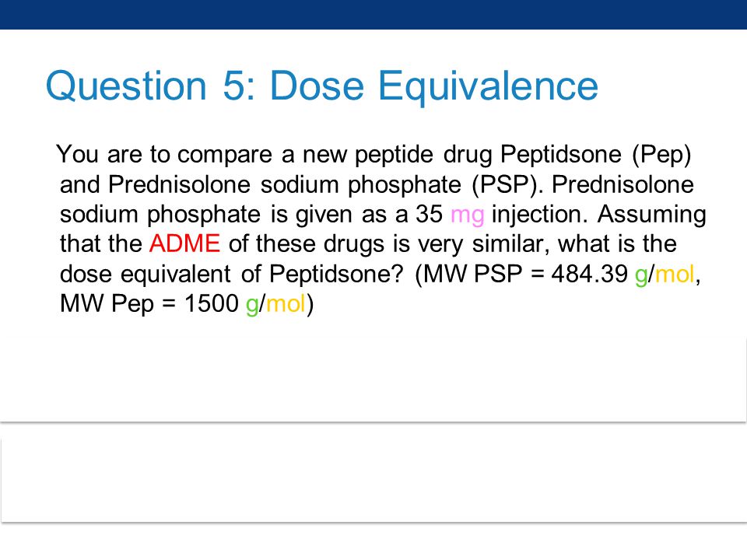Click the slide title "Question 5: Dose Equivalence"

(321, 87)
